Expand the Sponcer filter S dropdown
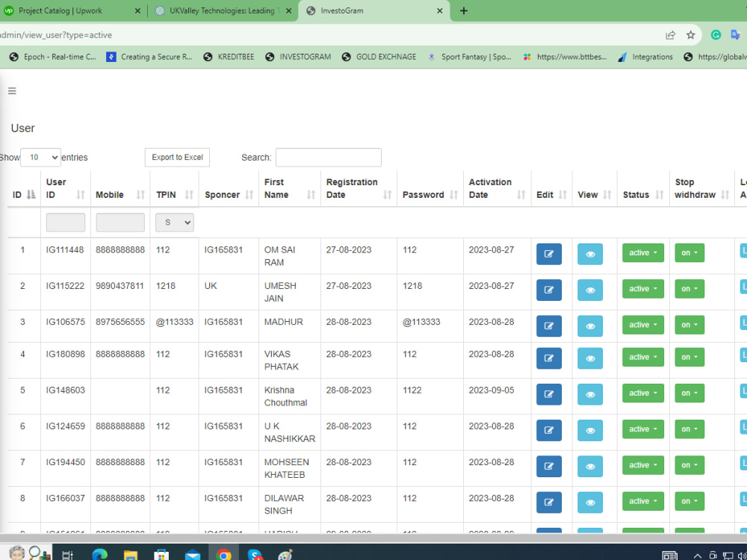The width and height of the screenshot is (747, 560). pos(174,222)
